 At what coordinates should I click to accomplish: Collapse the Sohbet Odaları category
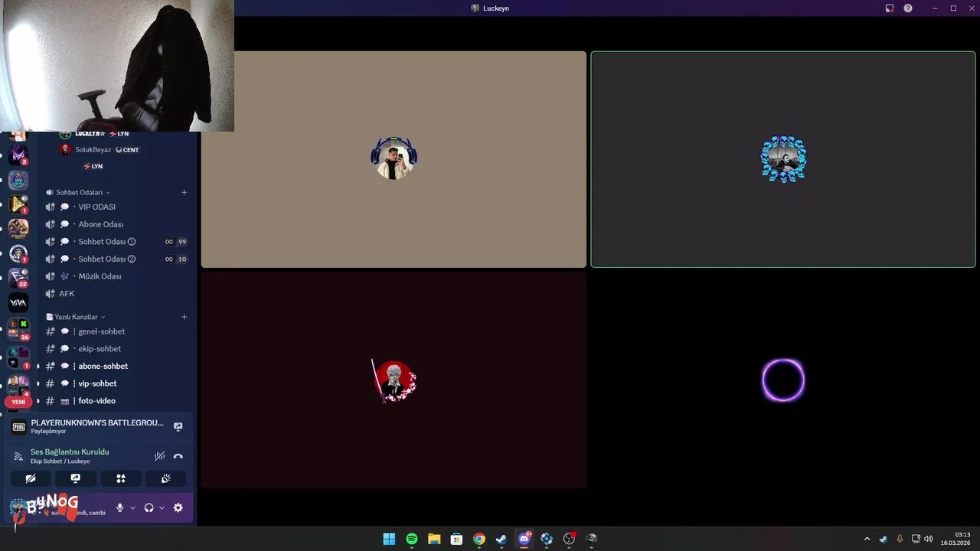click(x=78, y=192)
